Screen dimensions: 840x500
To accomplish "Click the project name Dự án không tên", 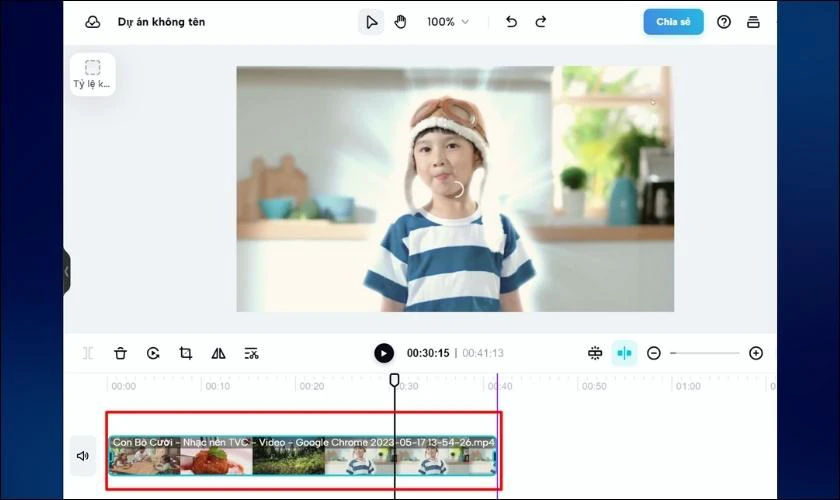I will 161,22.
